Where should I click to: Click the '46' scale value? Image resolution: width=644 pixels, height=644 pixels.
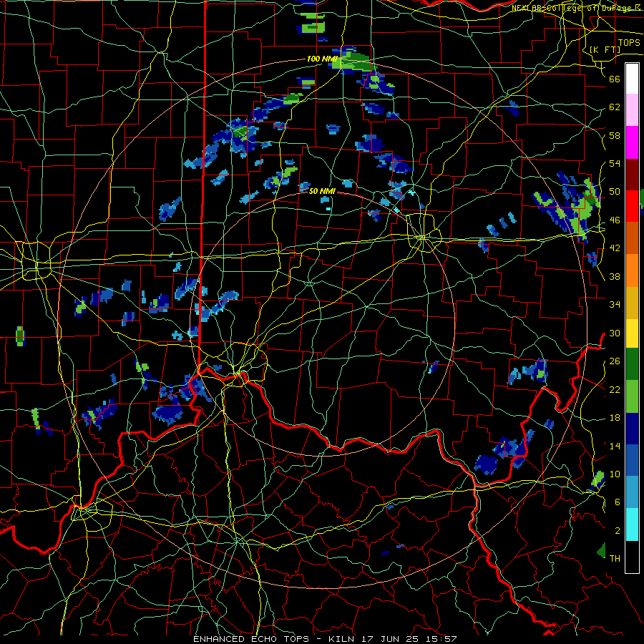pyautogui.click(x=615, y=220)
